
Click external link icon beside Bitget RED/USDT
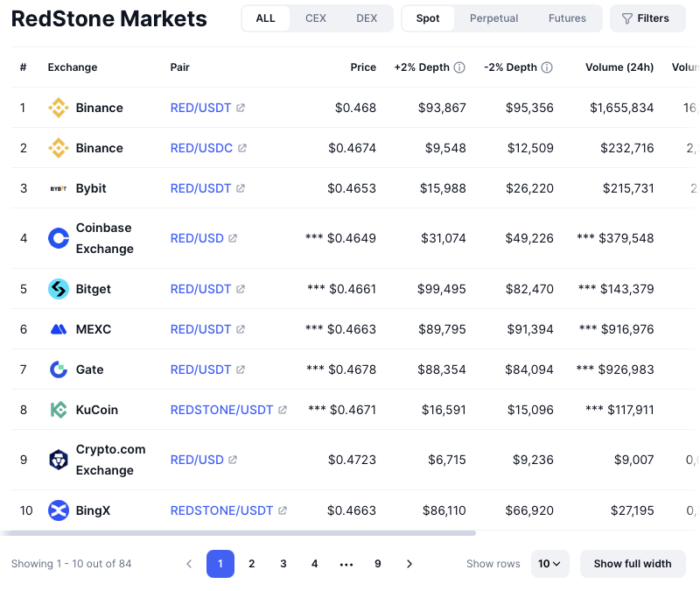click(241, 289)
